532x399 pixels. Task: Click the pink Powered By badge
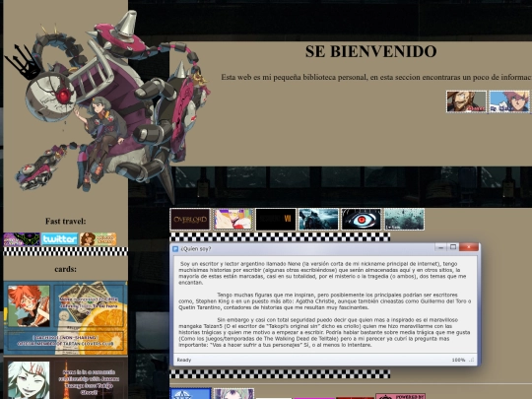click(400, 396)
